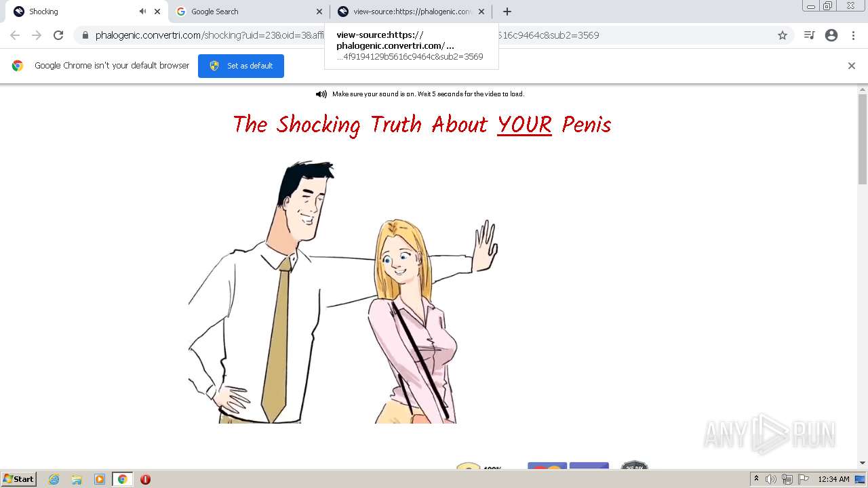Bookmark this page with the star icon
This screenshot has width=868, height=488.
[x=783, y=35]
